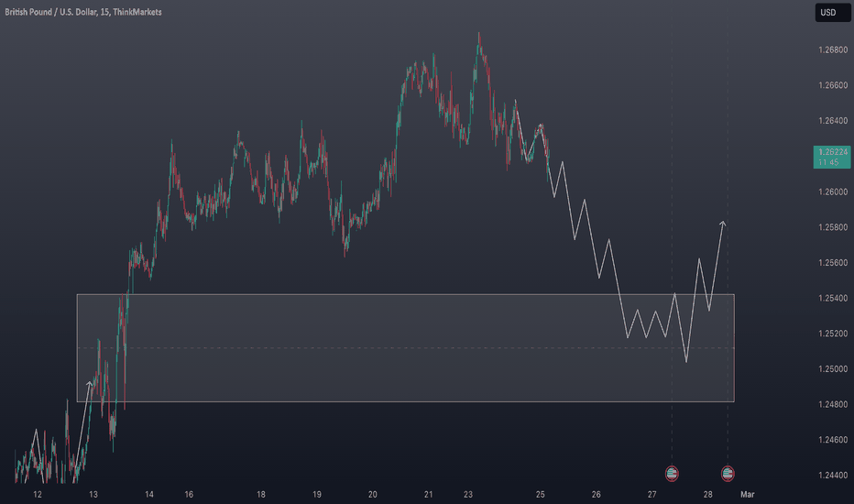Open the US economic event icon near 28
This screenshot has height=504, width=854.
click(x=728, y=474)
